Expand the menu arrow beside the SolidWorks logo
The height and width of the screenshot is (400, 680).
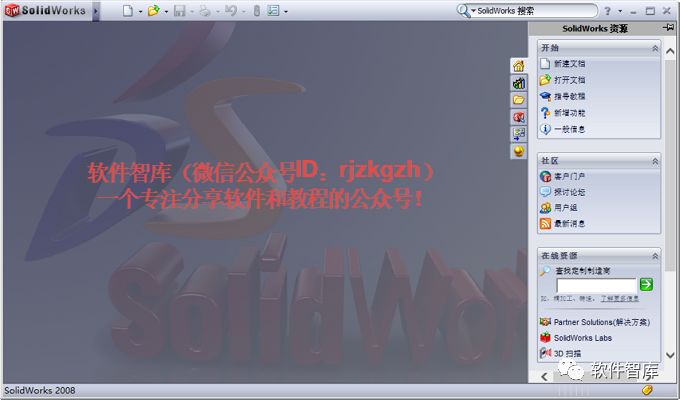pos(96,11)
